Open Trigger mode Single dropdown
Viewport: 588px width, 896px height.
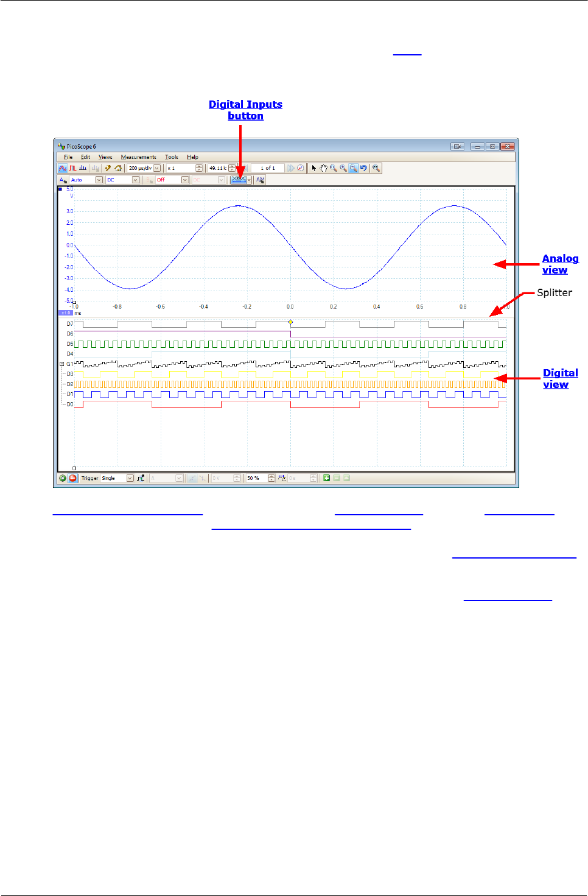[130, 478]
